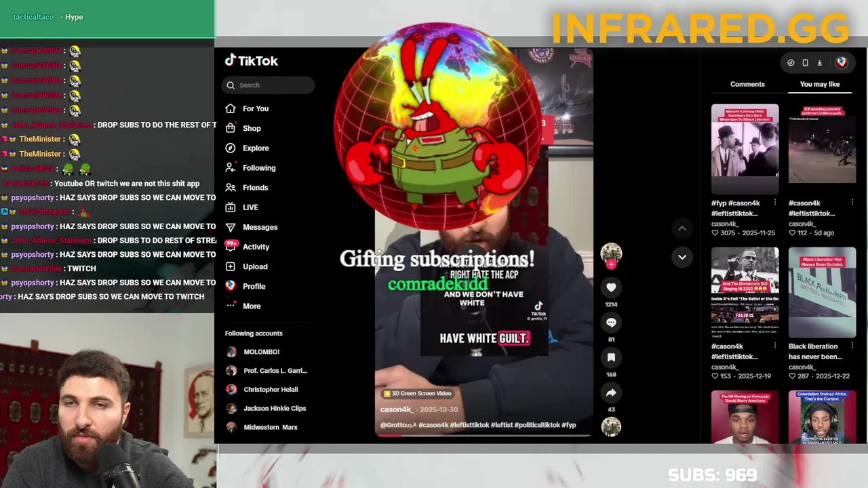Follow creator via avatar plus button
This screenshot has width=868, height=488.
coord(611,265)
